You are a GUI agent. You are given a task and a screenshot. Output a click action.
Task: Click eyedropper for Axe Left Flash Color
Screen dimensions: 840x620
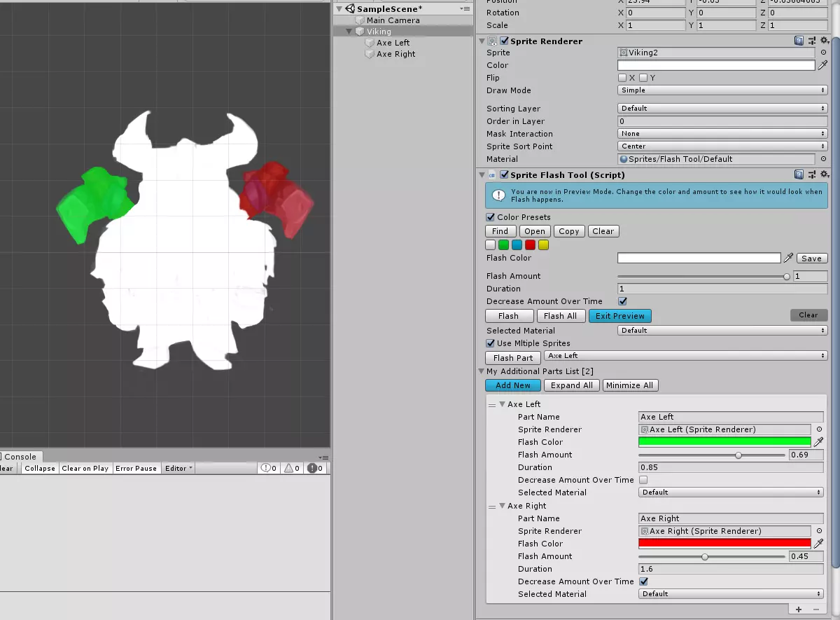pyautogui.click(x=818, y=442)
